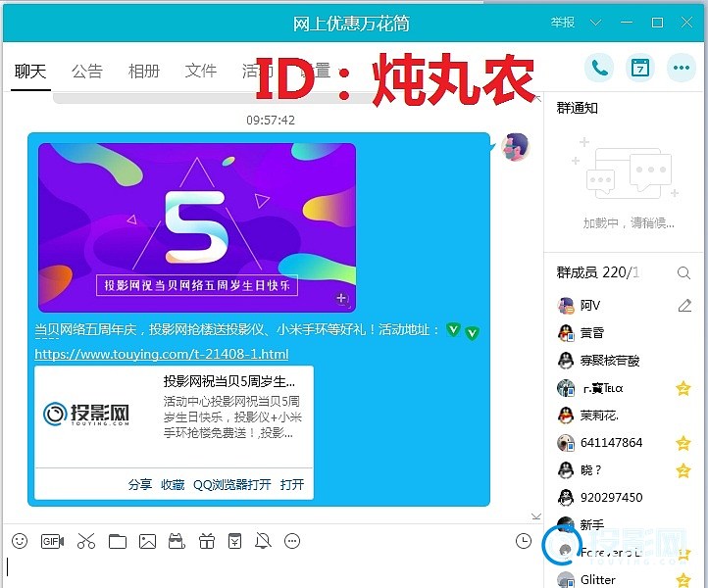Image resolution: width=708 pixels, height=588 pixels.
Task: Click the link card title 投影网祝当贝5周岁生...
Action: (228, 382)
